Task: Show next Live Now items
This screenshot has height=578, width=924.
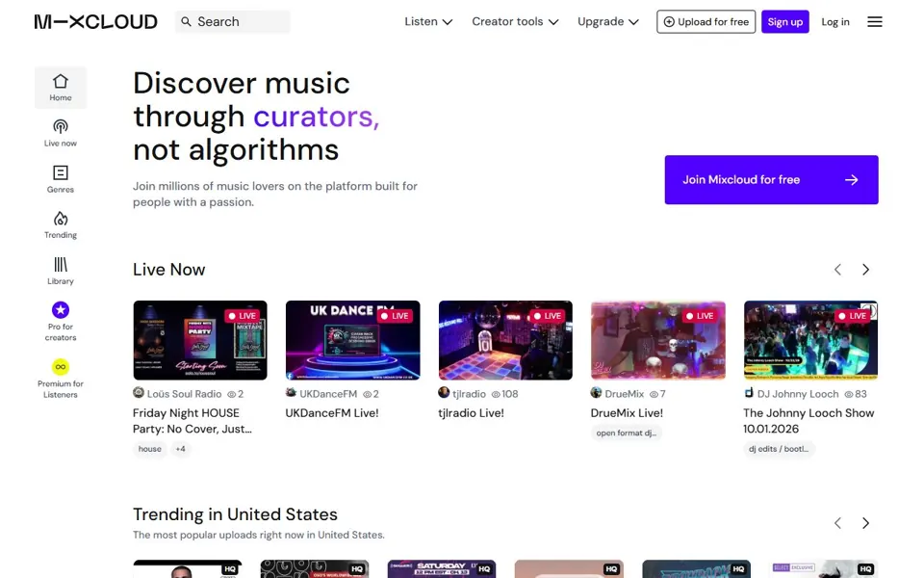Action: pyautogui.click(x=865, y=270)
